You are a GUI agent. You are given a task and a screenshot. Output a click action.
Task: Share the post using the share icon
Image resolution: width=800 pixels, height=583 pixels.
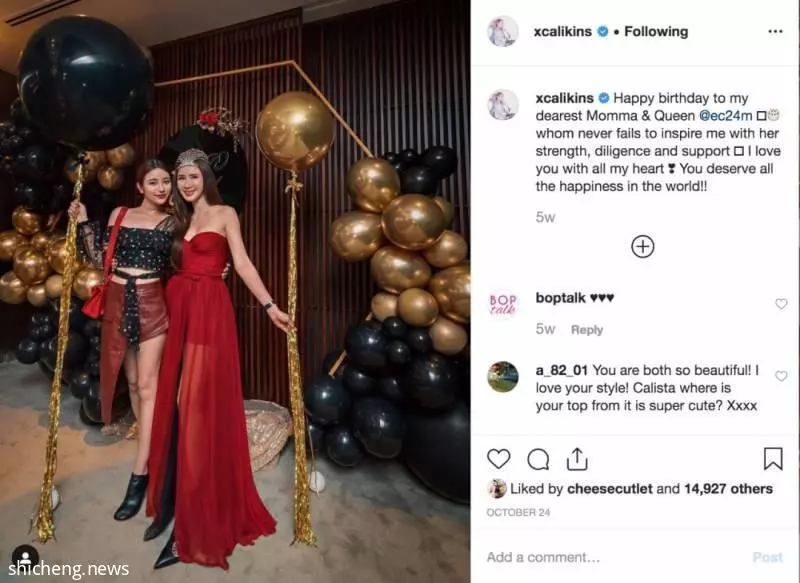(x=577, y=459)
